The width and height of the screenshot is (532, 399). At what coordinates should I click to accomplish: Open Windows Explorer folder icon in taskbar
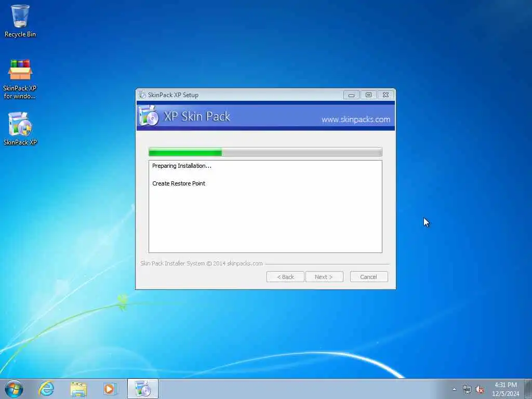(x=78, y=389)
